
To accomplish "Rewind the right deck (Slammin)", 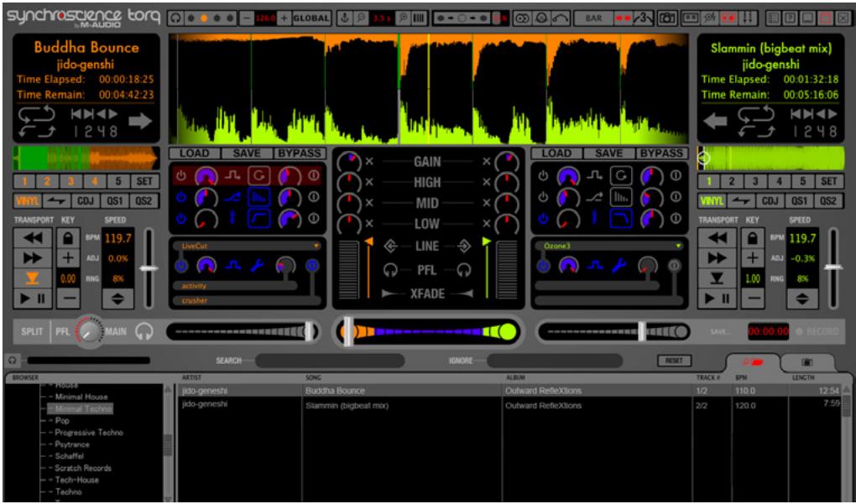I will click(718, 238).
